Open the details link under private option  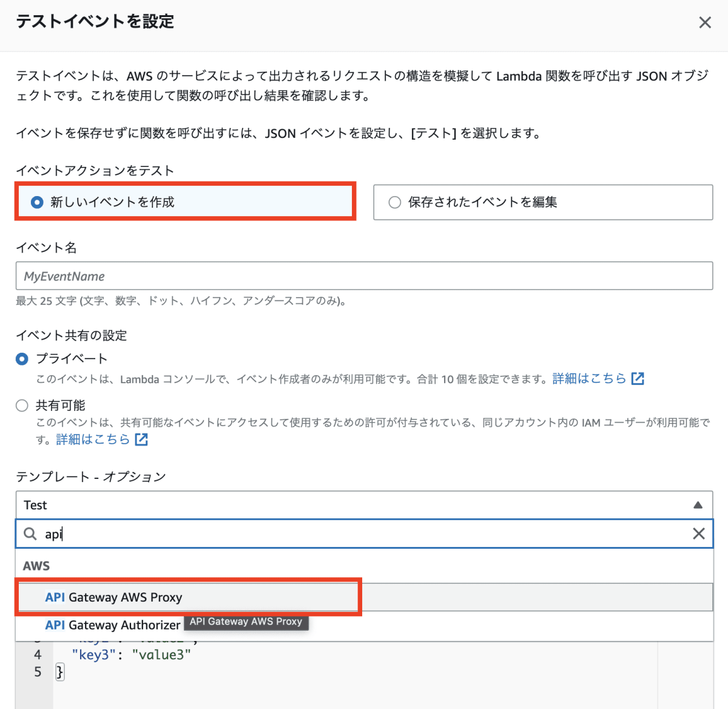(x=589, y=379)
